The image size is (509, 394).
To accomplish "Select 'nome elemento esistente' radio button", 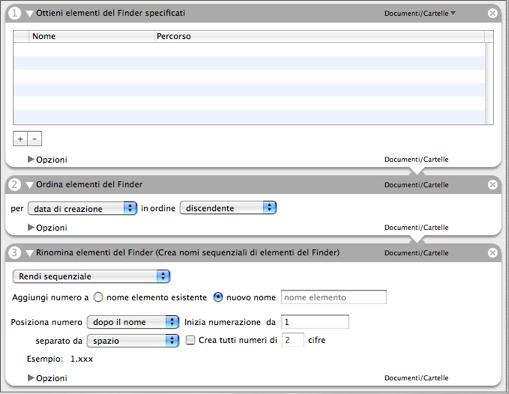I will pyautogui.click(x=98, y=297).
